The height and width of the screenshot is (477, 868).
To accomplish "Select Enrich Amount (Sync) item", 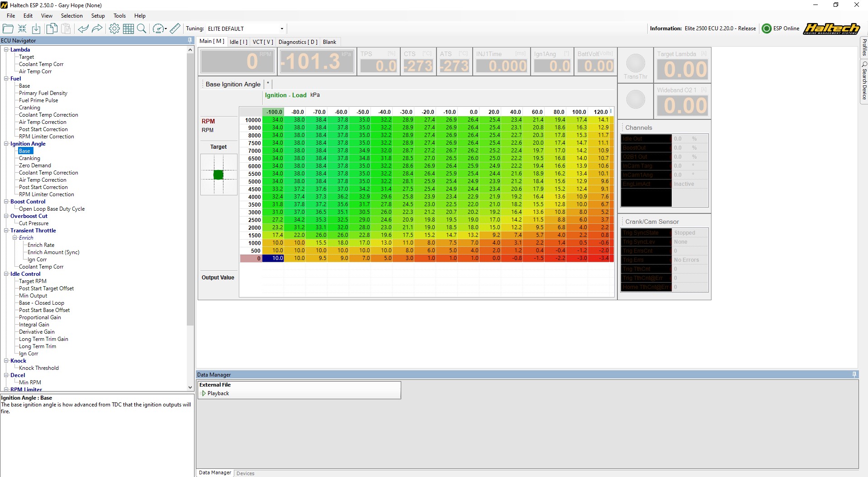I will click(53, 252).
